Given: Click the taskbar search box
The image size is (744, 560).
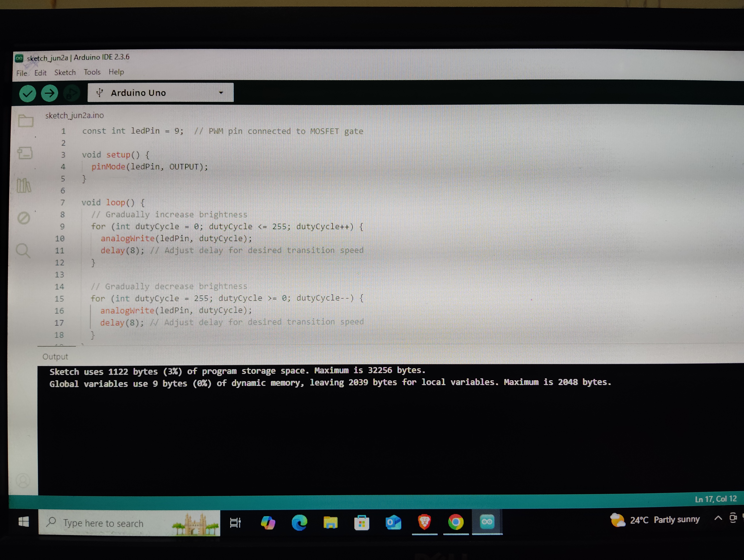Looking at the screenshot, I should 129,523.
